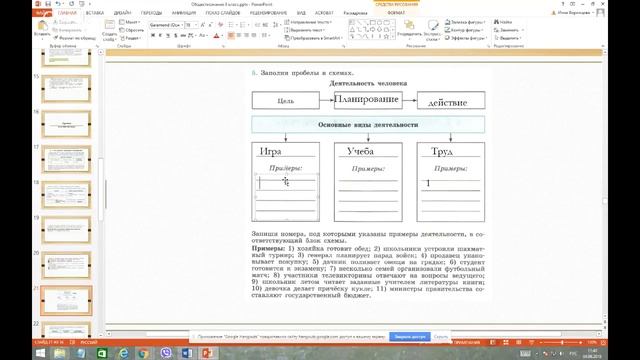Click the Arrange (Упорядочить) icon
The width and height of the screenshot is (640, 360).
[x=409, y=25]
